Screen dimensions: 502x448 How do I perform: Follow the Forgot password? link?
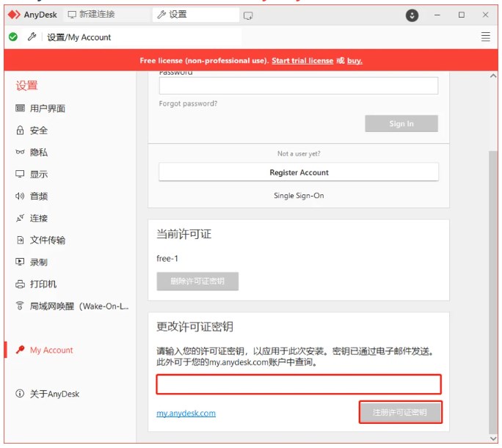[x=188, y=103]
